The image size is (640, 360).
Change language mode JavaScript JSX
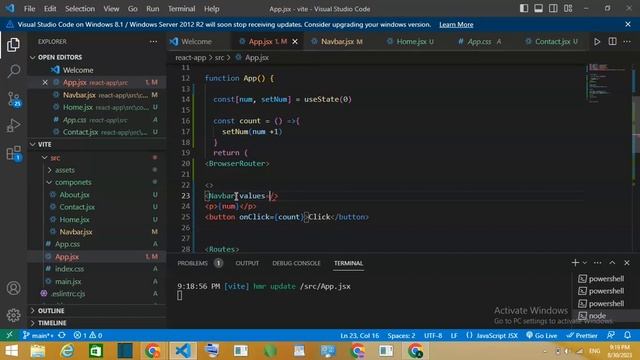point(491,336)
